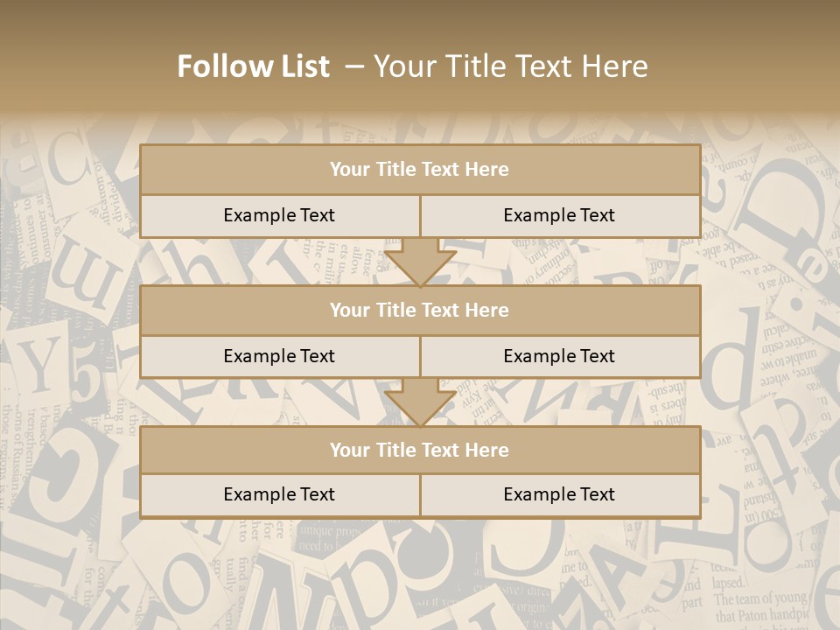Image resolution: width=840 pixels, height=630 pixels.
Task: Select right "Example Text" cell in the middle block
Action: pyautogui.click(x=559, y=356)
